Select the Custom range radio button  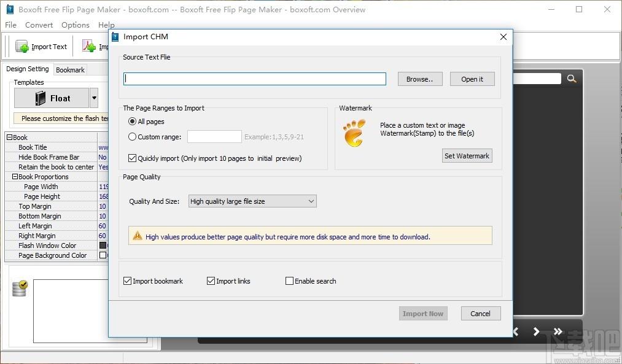point(133,136)
